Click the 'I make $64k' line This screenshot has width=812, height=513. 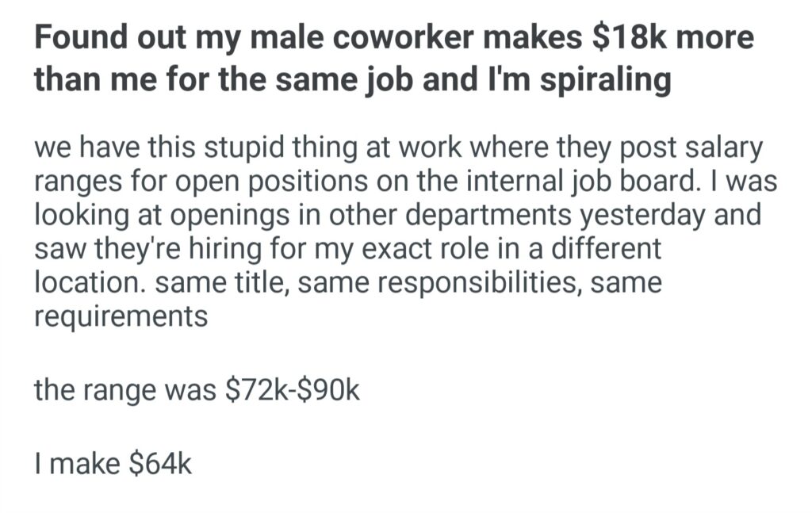point(113,463)
